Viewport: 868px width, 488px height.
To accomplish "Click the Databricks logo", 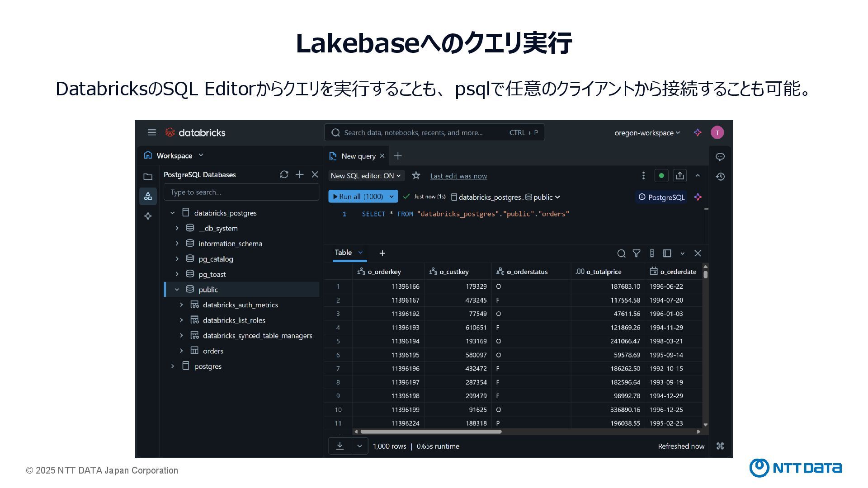I will 195,132.
